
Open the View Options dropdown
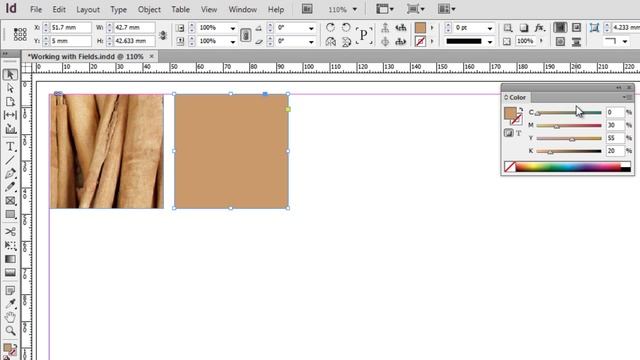point(385,9)
